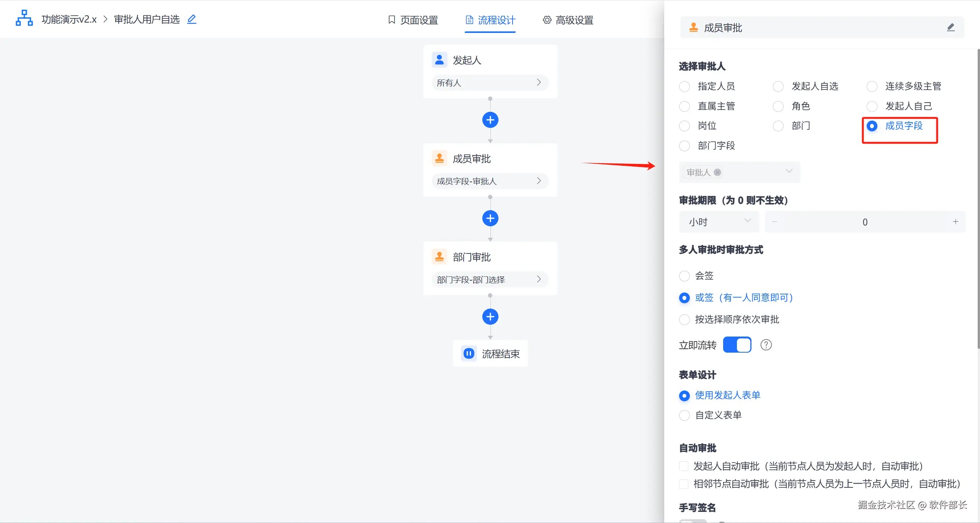Check 发起人自动审批 checkbox

(684, 466)
